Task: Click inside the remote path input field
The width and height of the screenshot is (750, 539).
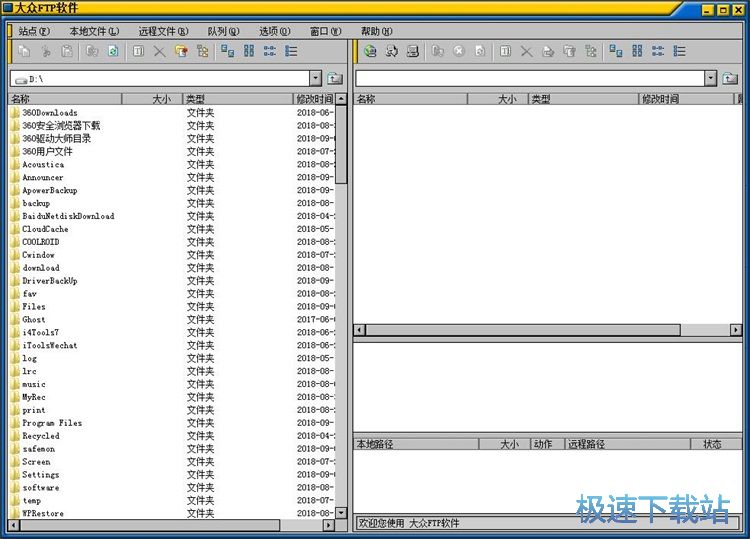Action: [529, 78]
